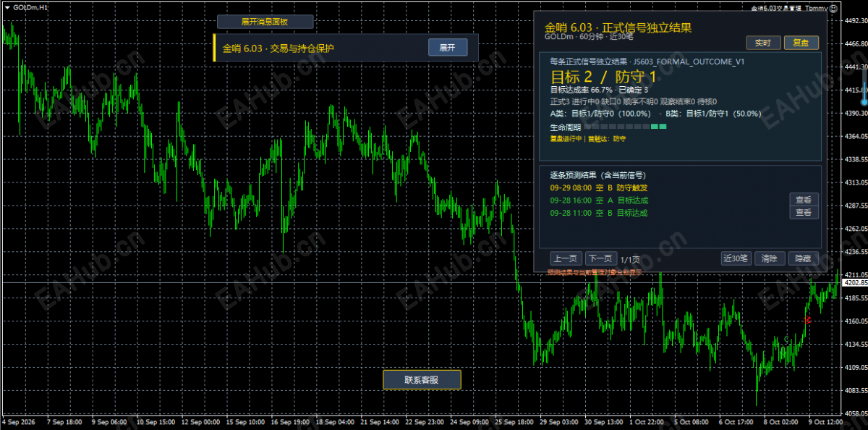868x430 pixels.
Task: Select the 09-28 16:00 目标达成 row
Action: (x=599, y=200)
